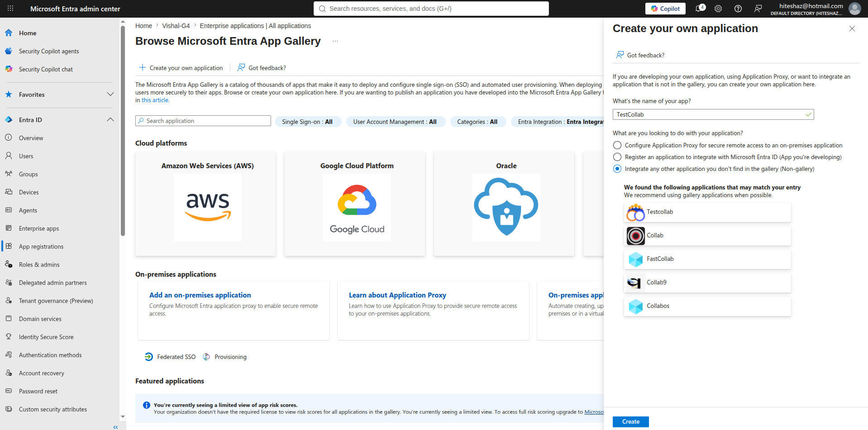
Task: Click the Enterprise apps sidebar icon
Action: click(x=9, y=228)
